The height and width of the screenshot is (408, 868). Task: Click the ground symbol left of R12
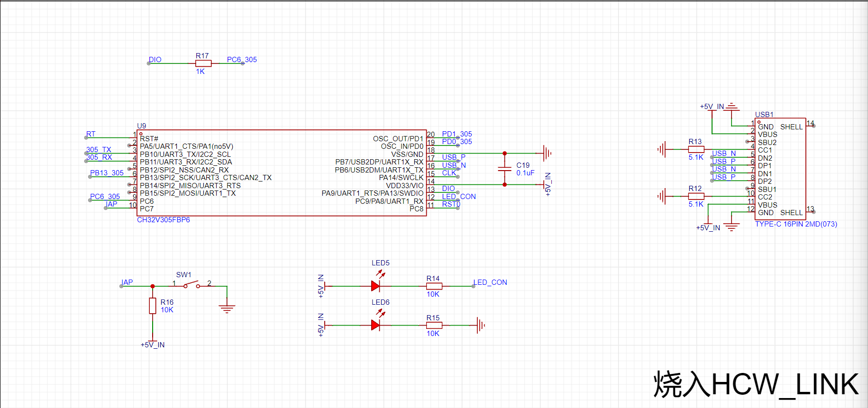(x=662, y=196)
